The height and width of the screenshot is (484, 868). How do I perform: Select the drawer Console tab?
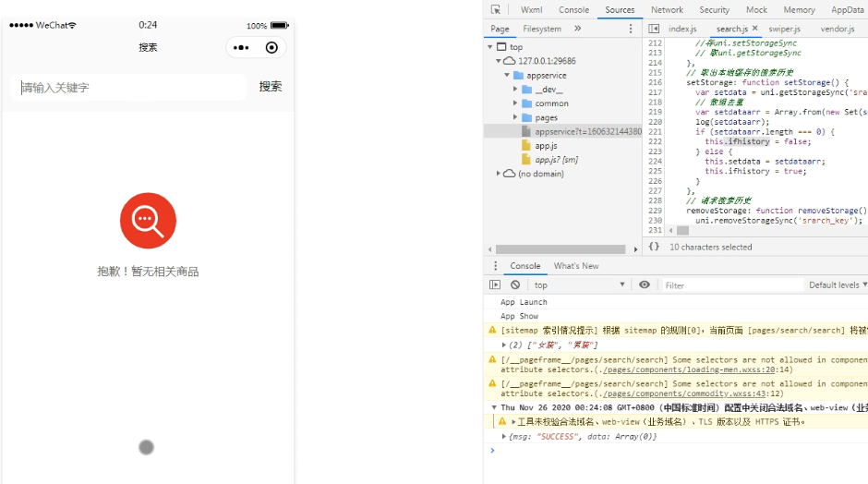point(524,266)
